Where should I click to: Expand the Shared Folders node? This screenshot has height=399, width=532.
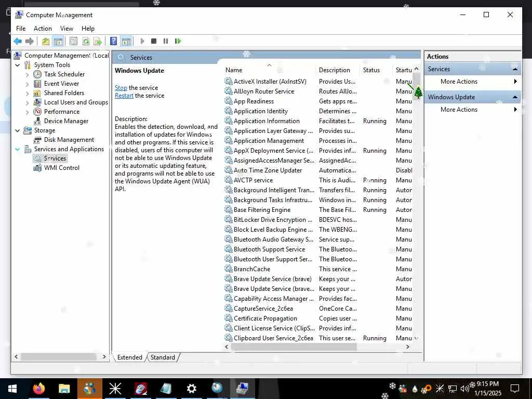coord(28,93)
